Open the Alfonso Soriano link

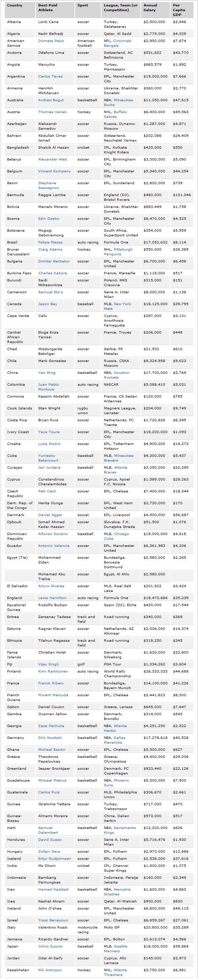[53, 534]
